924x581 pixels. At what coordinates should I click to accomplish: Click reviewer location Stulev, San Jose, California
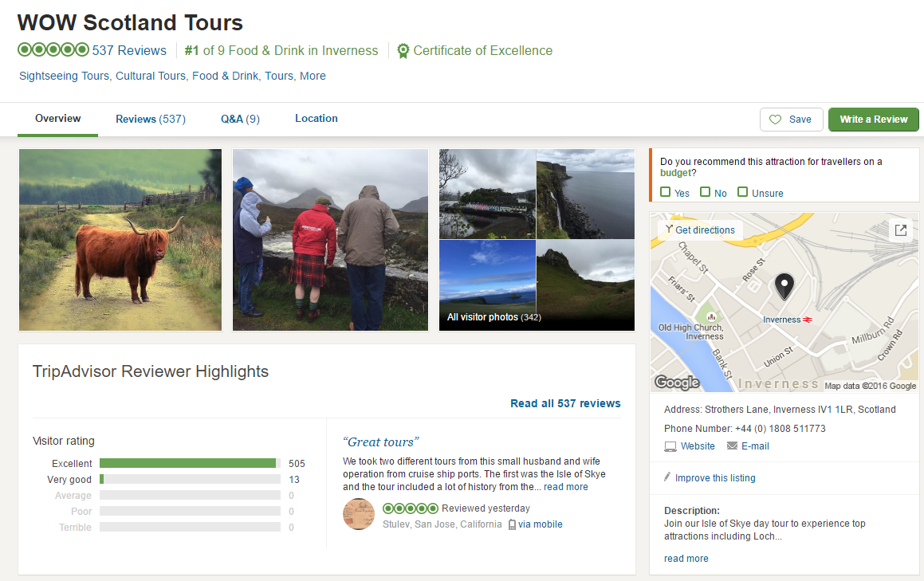(x=442, y=524)
